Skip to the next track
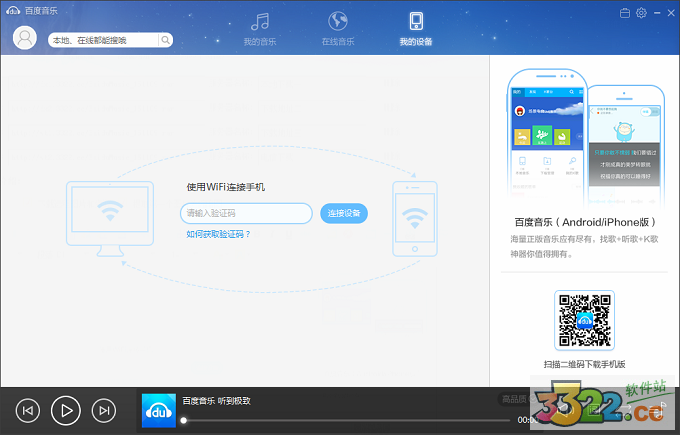 tap(104, 410)
